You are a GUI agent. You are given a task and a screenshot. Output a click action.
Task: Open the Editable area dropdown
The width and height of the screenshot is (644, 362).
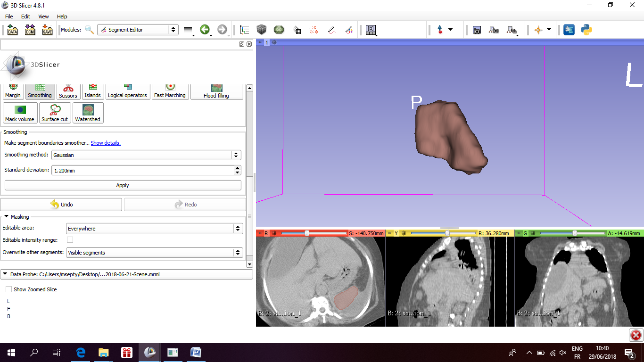[x=154, y=229]
